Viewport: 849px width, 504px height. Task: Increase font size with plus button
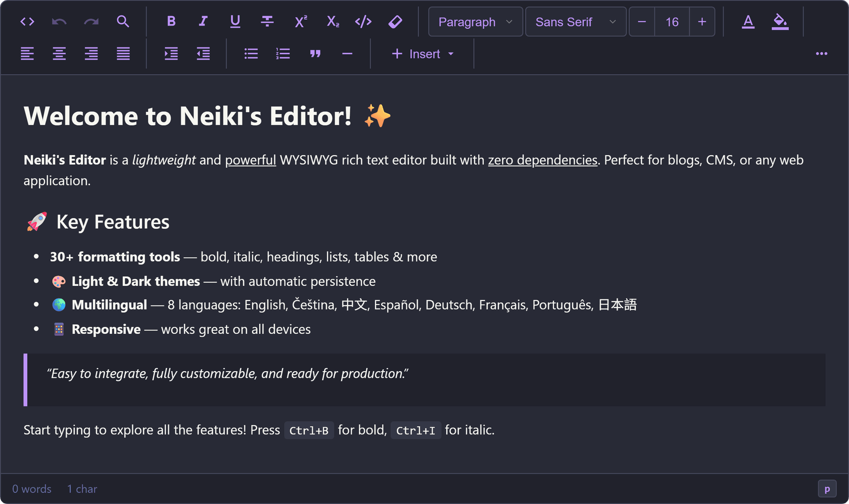coord(702,22)
